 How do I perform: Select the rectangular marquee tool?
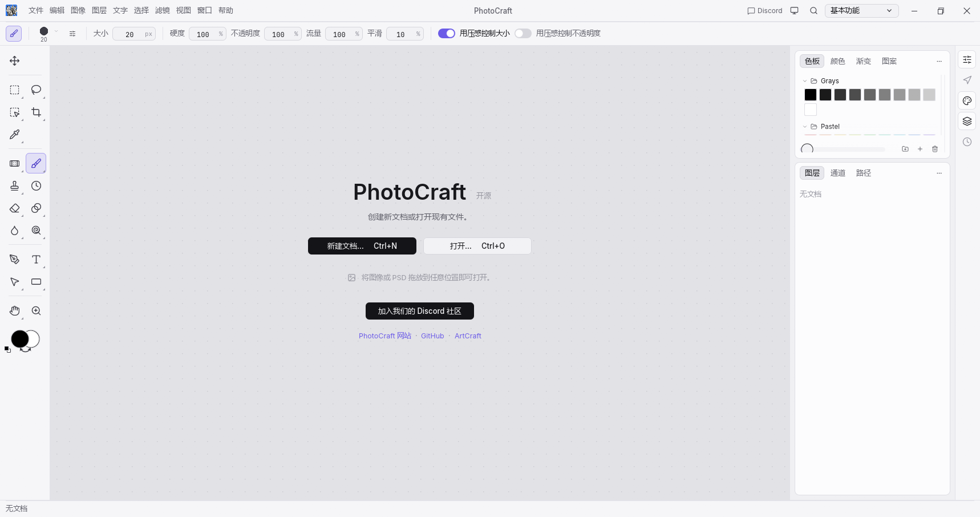coord(15,90)
